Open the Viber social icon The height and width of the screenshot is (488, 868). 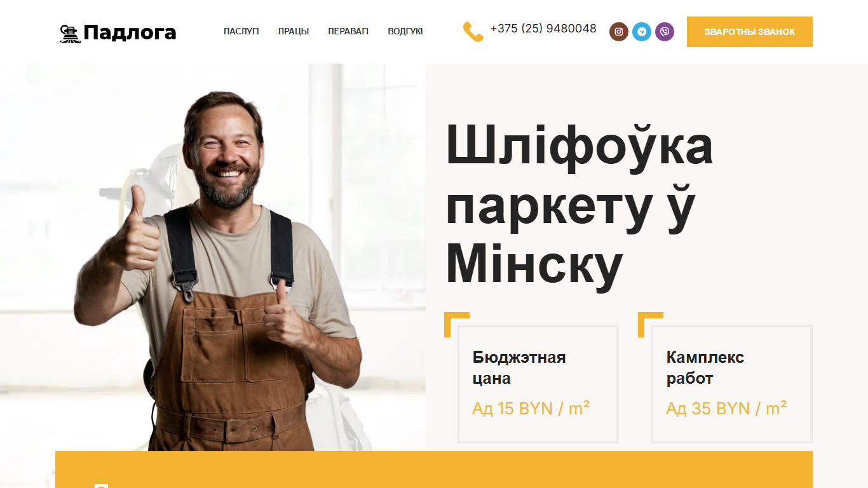click(x=665, y=32)
